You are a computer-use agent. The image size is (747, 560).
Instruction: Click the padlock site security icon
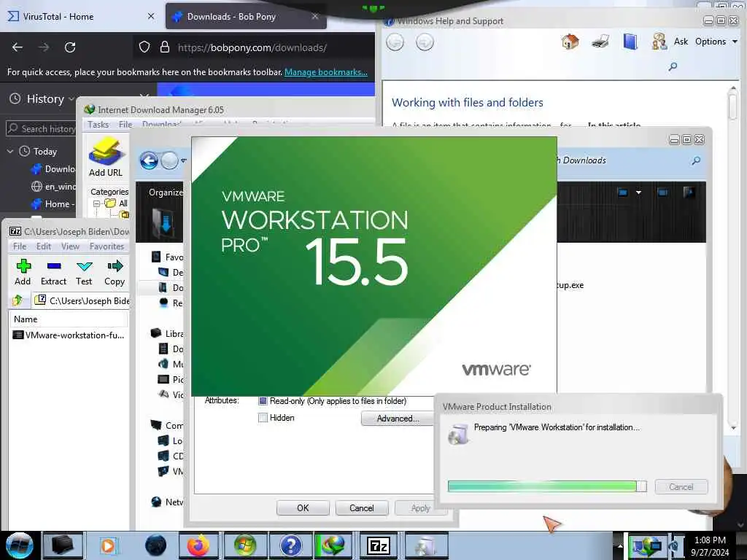point(165,47)
